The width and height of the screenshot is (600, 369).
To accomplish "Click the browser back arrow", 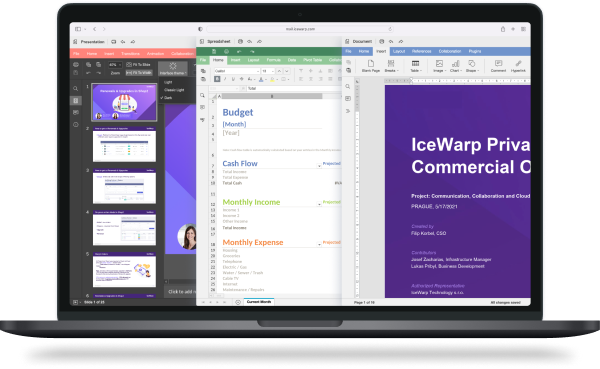I will (x=95, y=29).
